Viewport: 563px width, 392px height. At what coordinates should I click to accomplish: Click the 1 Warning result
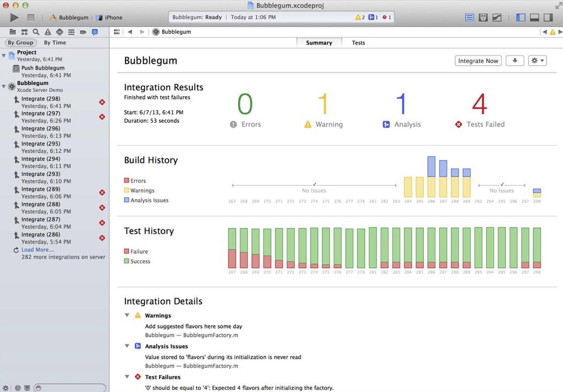(x=323, y=110)
